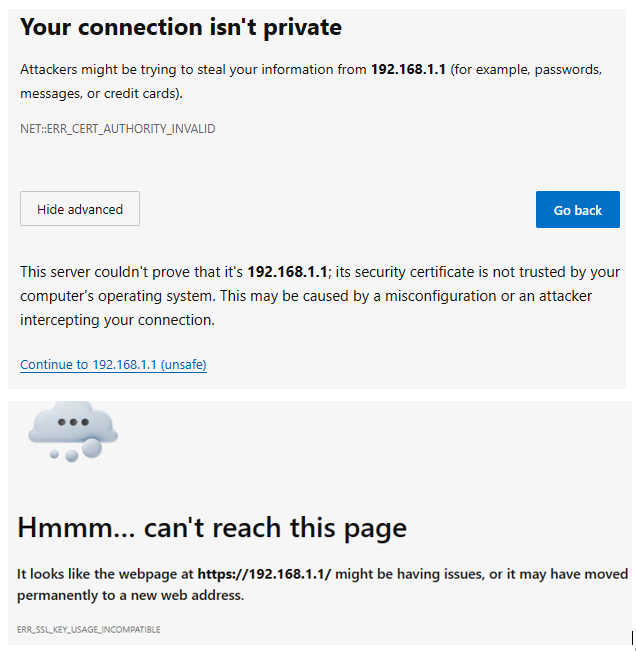Viewport: 636px width, 651px height.
Task: Collapse details with Hide advanced
Action: click(x=80, y=209)
